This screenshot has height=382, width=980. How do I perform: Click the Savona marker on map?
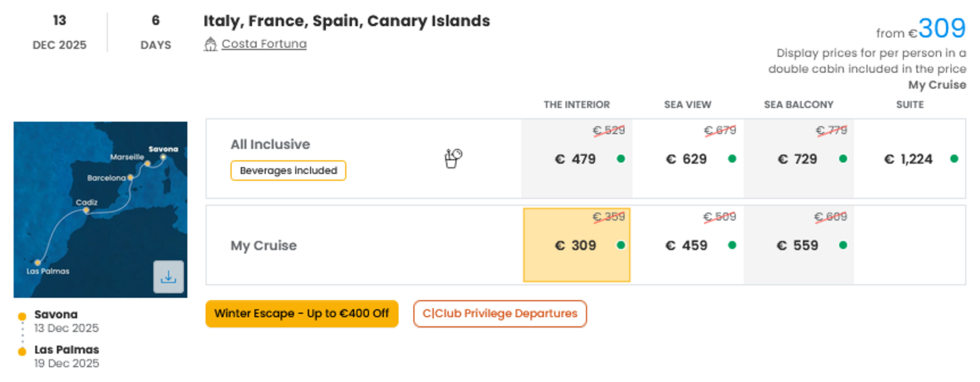(163, 157)
